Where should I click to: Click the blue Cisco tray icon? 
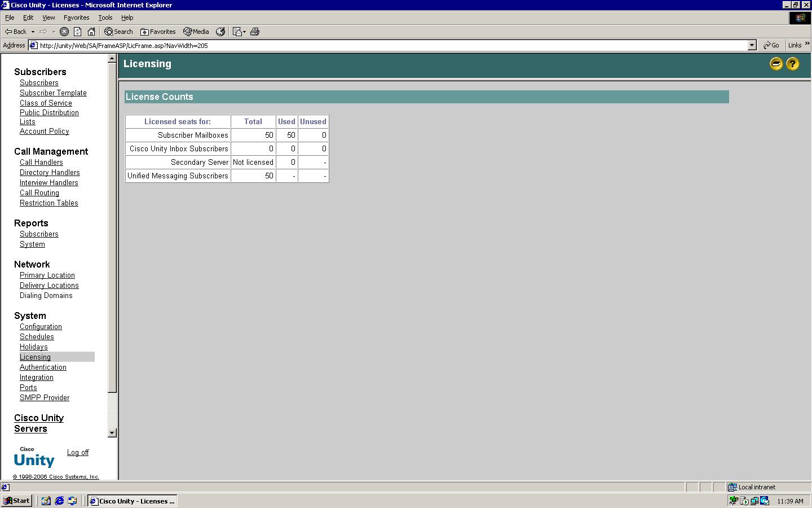click(765, 501)
